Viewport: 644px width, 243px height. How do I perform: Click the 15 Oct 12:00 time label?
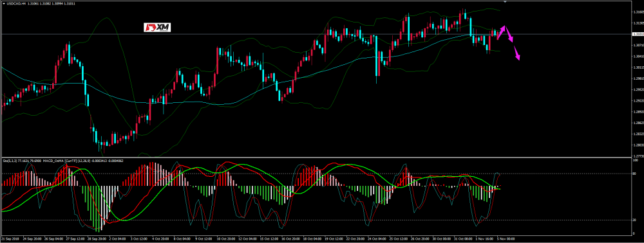pyautogui.click(x=269, y=239)
